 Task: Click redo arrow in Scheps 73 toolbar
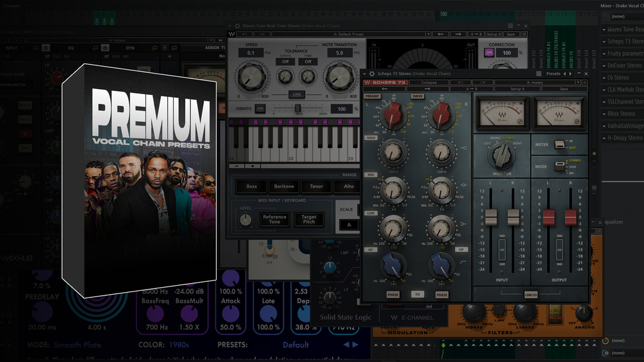pos(483,83)
